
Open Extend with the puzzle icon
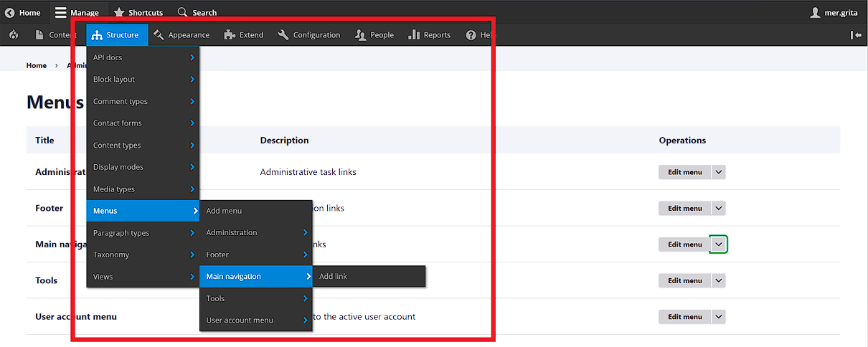pyautogui.click(x=244, y=34)
